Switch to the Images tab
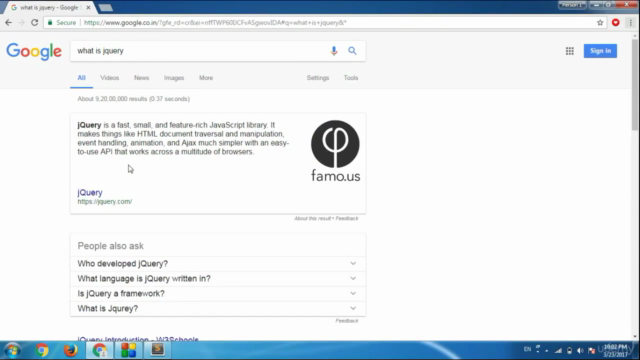This screenshot has width=640, height=360. click(174, 78)
